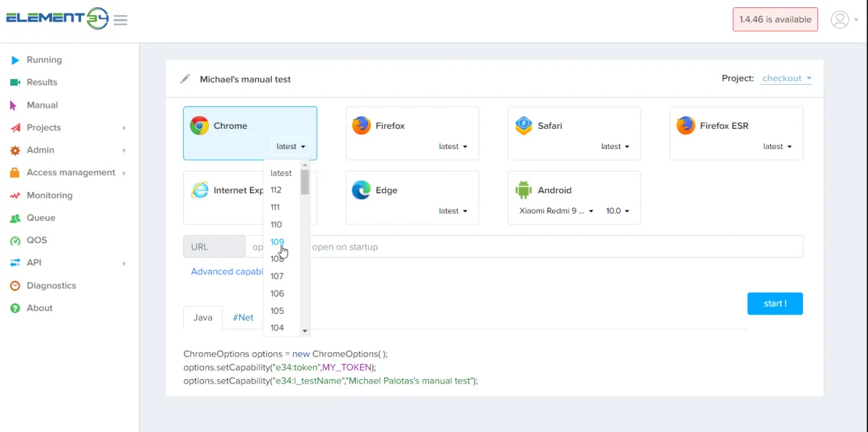Image resolution: width=868 pixels, height=432 pixels.
Task: Click the version list scrollbar down arrow
Action: click(305, 331)
